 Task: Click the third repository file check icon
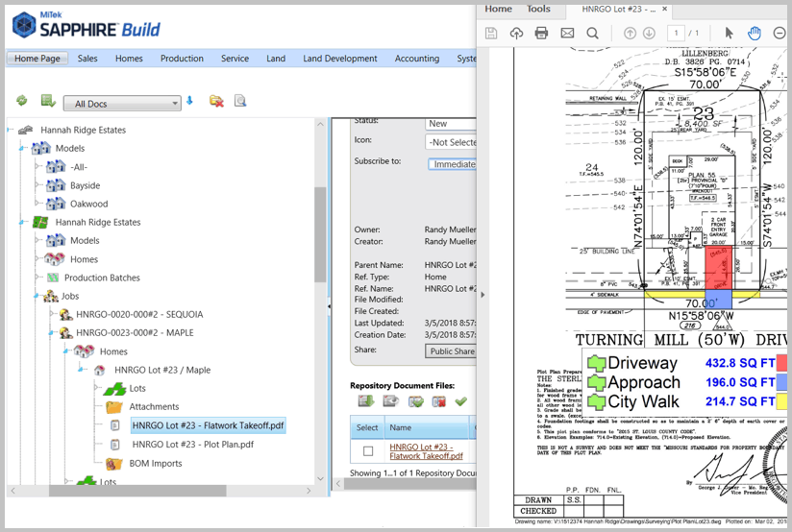click(x=415, y=401)
